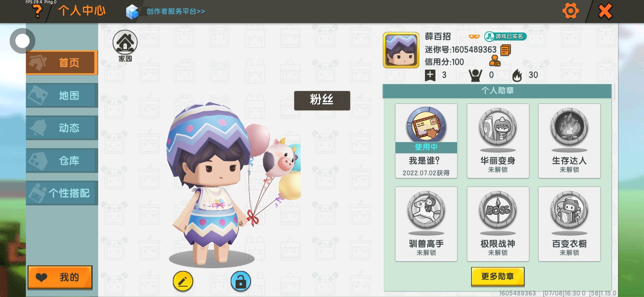The height and width of the screenshot is (297, 644).
Task: Click the 更多勋章 button
Action: point(498,276)
